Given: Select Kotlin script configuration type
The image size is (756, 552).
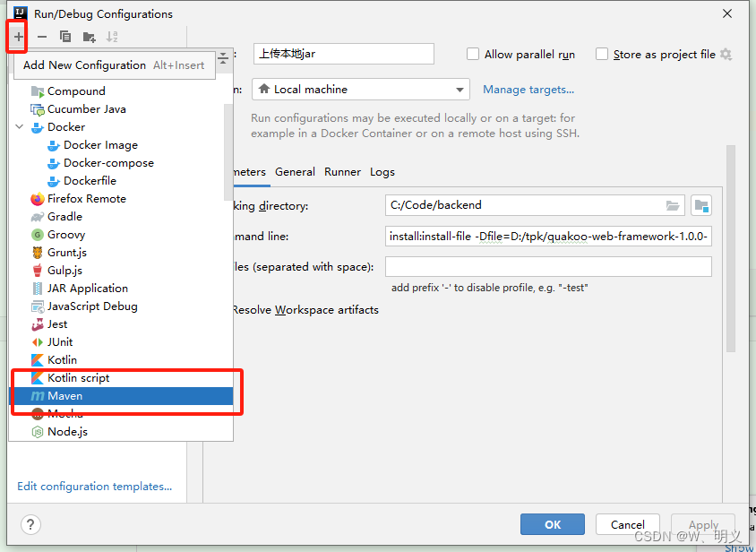Looking at the screenshot, I should click(x=121, y=377).
